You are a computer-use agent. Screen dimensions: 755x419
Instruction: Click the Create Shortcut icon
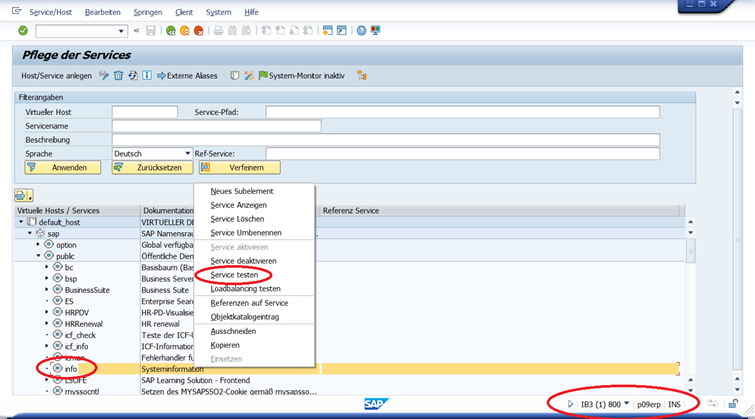coord(341,31)
